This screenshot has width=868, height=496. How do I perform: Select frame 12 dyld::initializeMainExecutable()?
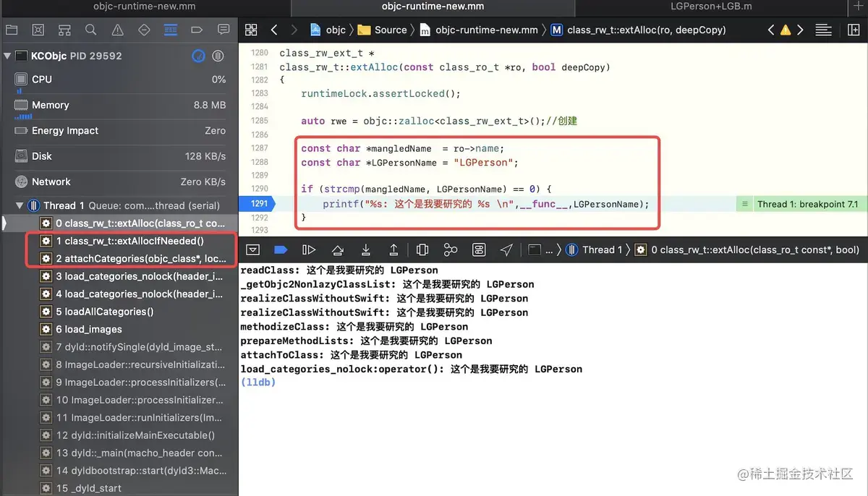[x=119, y=435]
